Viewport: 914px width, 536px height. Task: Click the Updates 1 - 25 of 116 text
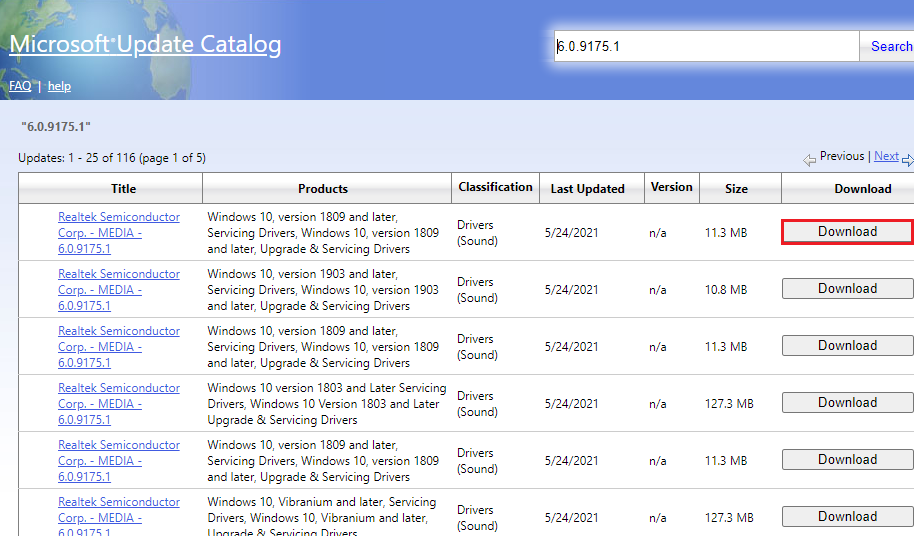coord(112,158)
